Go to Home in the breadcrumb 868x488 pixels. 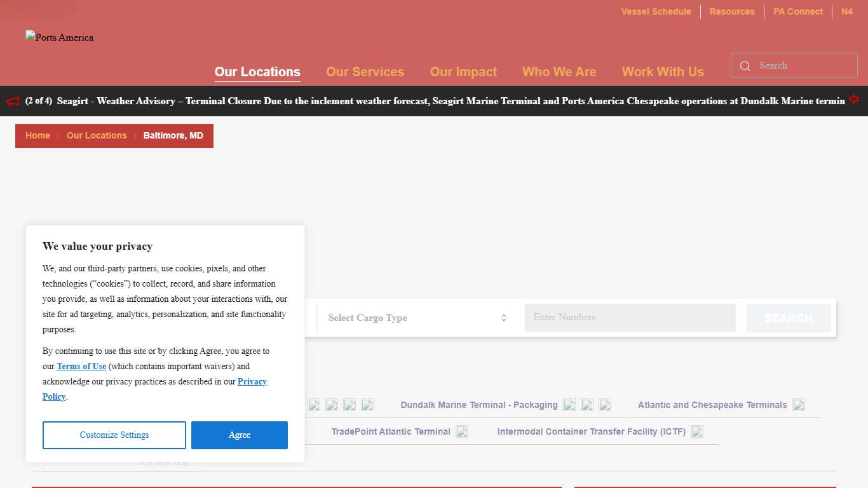click(37, 135)
